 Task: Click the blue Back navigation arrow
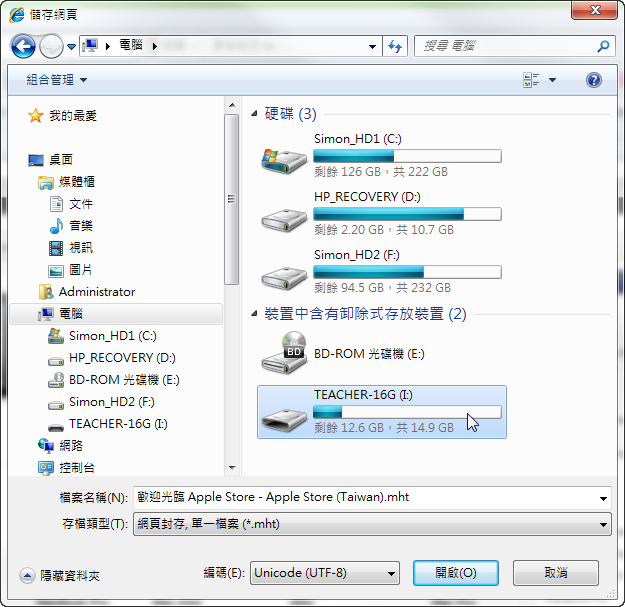23,46
